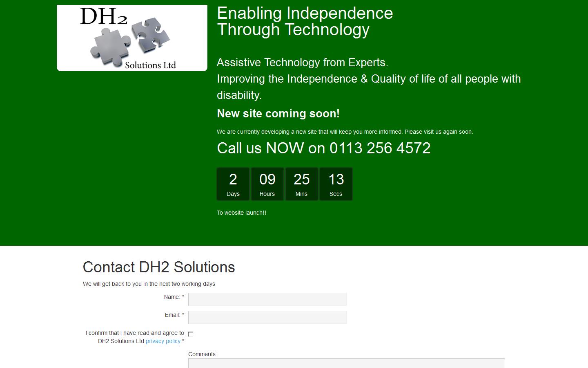The height and width of the screenshot is (368, 588).
Task: Click the Days countdown tile showing 2
Action: click(x=233, y=183)
